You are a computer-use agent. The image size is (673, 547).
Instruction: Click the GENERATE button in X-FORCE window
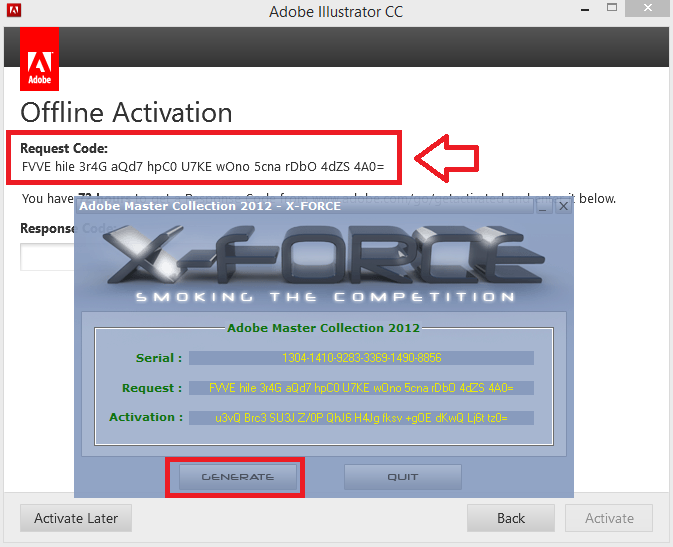coord(238,477)
